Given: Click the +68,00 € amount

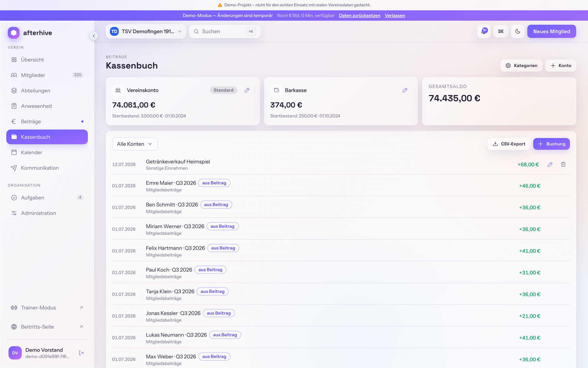Looking at the screenshot, I should tap(528, 165).
